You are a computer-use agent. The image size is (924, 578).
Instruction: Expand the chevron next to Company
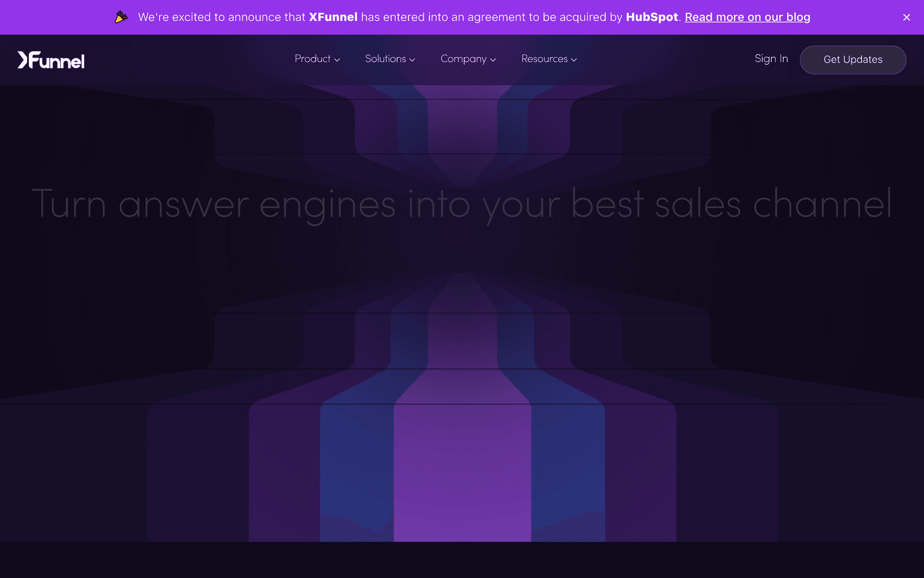pos(493,60)
